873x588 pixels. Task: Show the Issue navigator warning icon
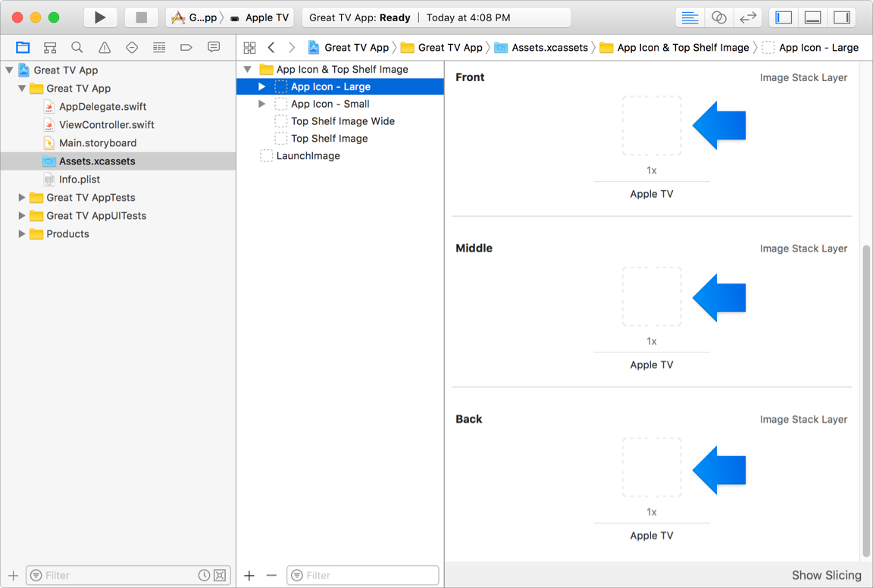click(x=105, y=48)
